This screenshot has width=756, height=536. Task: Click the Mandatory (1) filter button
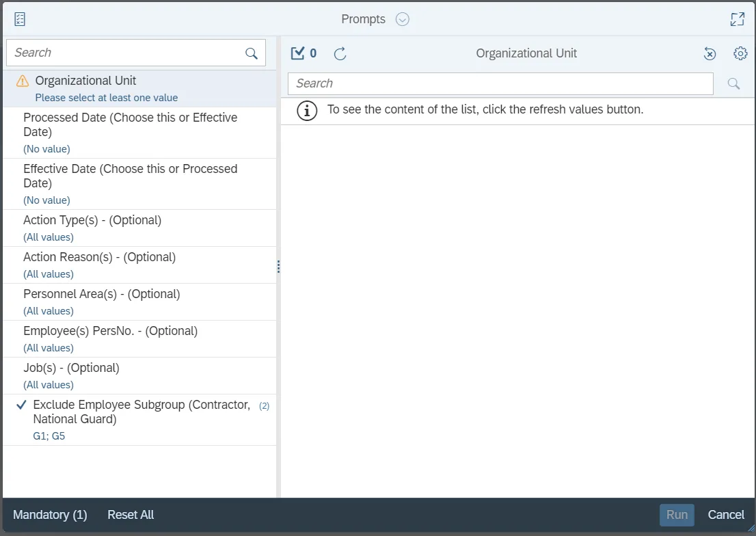(50, 515)
